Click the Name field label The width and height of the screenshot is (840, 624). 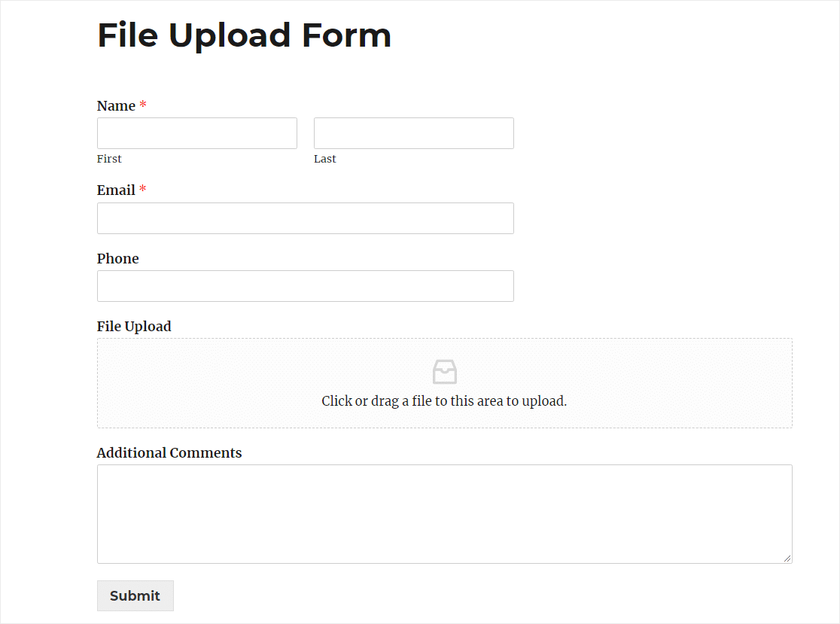(x=116, y=106)
